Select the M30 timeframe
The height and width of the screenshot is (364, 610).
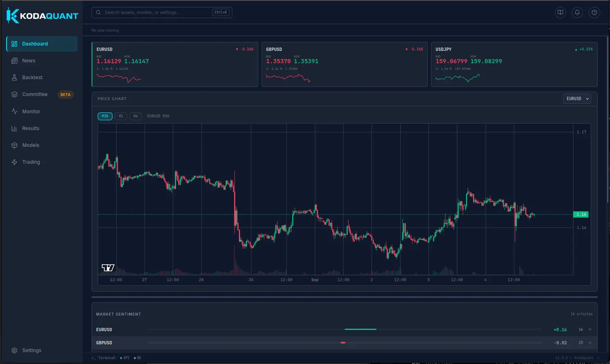pos(105,116)
